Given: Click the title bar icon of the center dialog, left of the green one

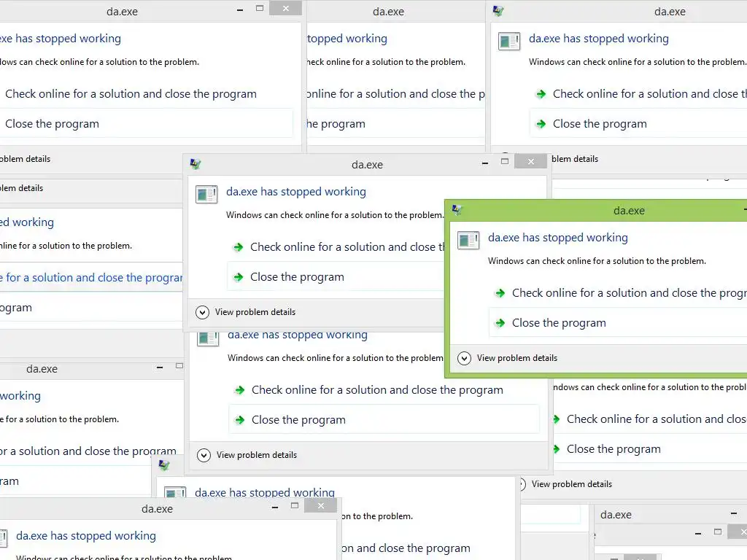Looking at the screenshot, I should tap(196, 164).
